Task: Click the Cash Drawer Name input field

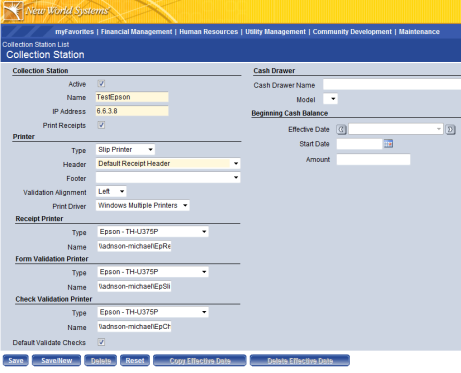Action: [392, 85]
